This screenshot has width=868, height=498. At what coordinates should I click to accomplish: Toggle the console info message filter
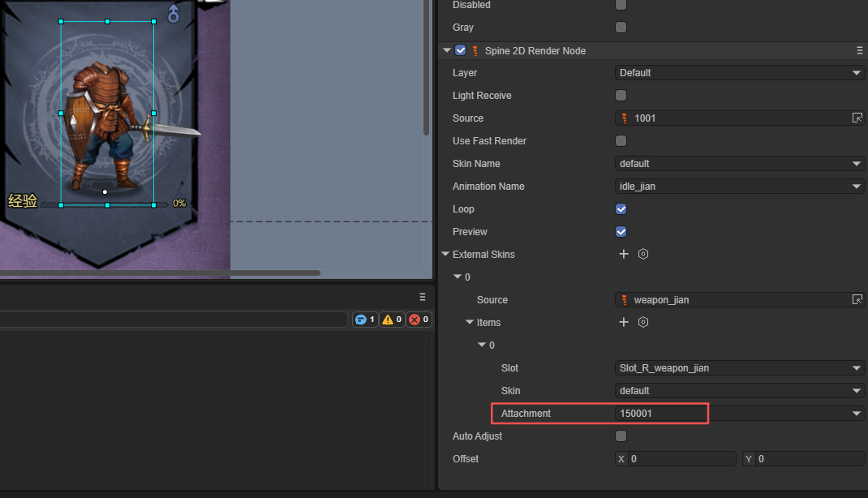(x=365, y=320)
